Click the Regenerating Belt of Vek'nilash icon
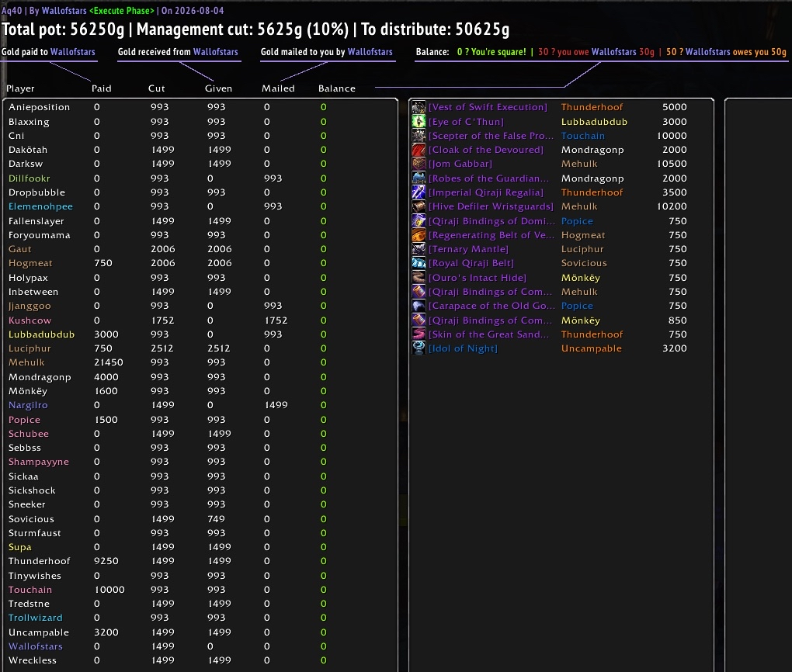This screenshot has width=792, height=672. [x=419, y=235]
